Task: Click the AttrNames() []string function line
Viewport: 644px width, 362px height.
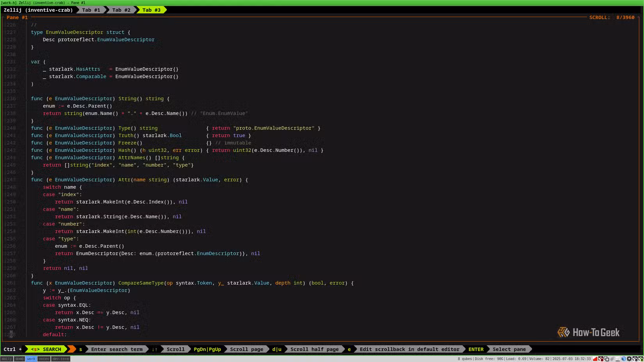Action: [108, 158]
